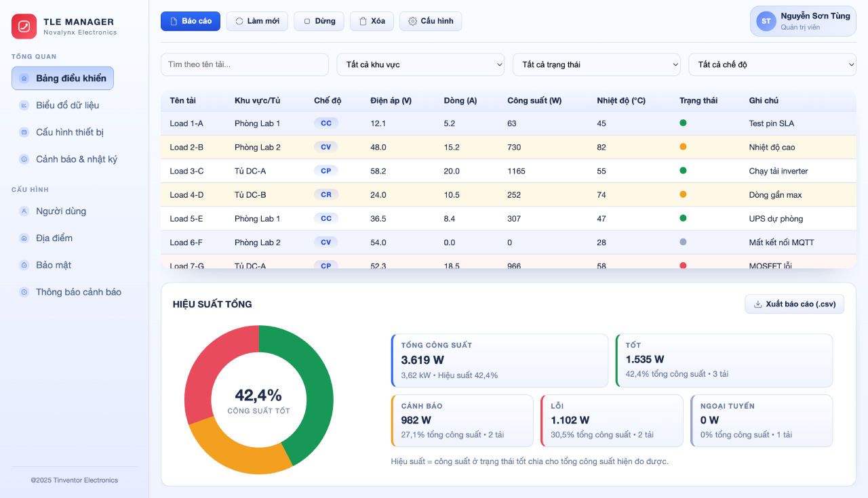Click Xuất báo cáo (.csv) button
The width and height of the screenshot is (868, 498).
tap(794, 304)
